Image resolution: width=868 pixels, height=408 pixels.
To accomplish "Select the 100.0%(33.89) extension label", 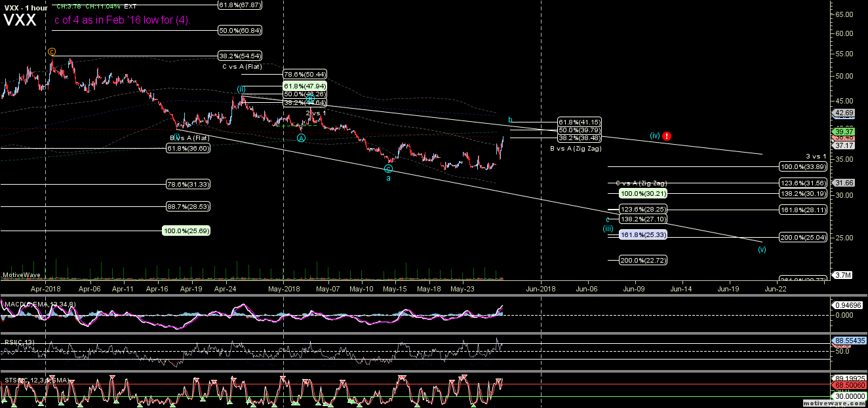I will tap(802, 166).
